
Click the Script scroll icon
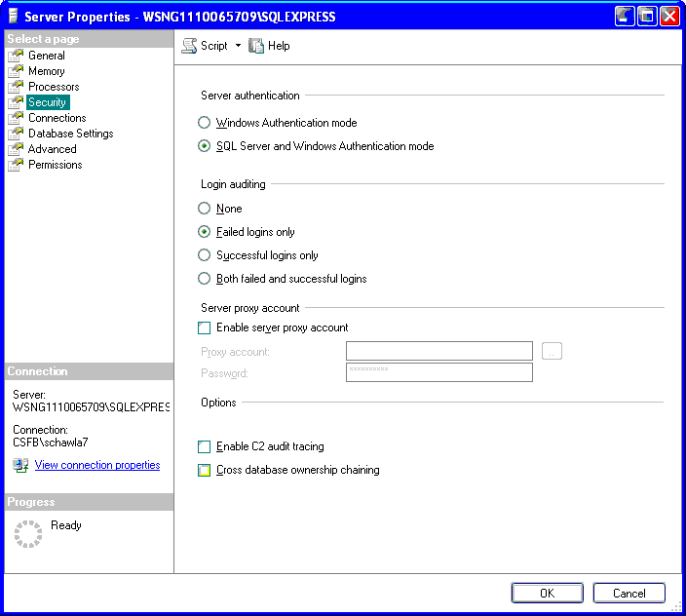tap(189, 46)
